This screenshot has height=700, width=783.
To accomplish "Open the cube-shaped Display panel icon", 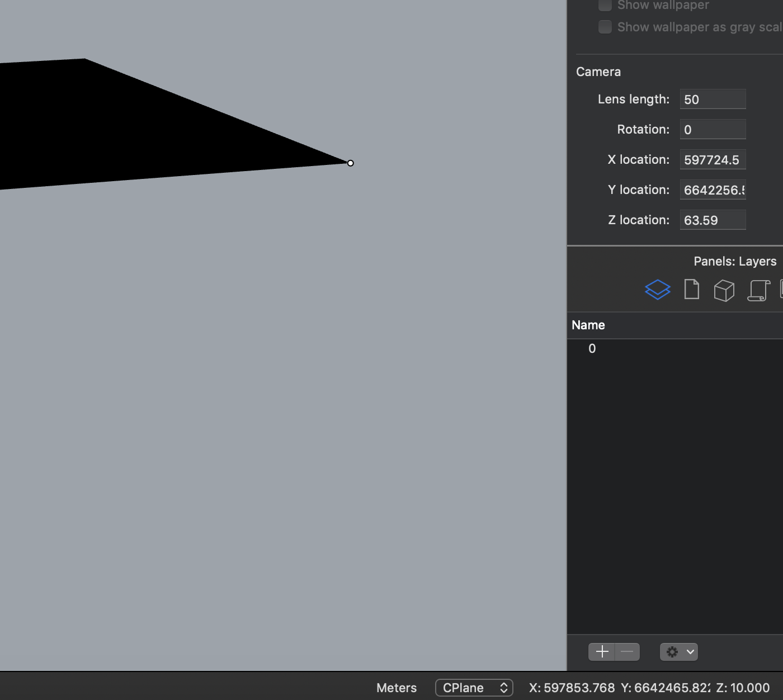I will click(724, 290).
